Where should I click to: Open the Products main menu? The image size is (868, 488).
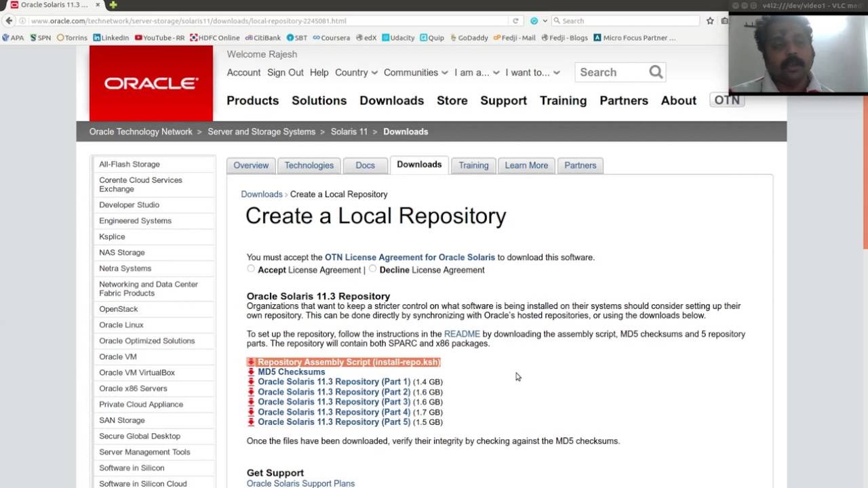[253, 100]
